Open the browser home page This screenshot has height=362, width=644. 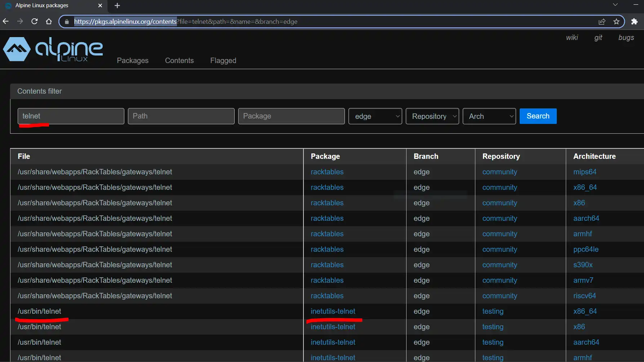pyautogui.click(x=49, y=22)
